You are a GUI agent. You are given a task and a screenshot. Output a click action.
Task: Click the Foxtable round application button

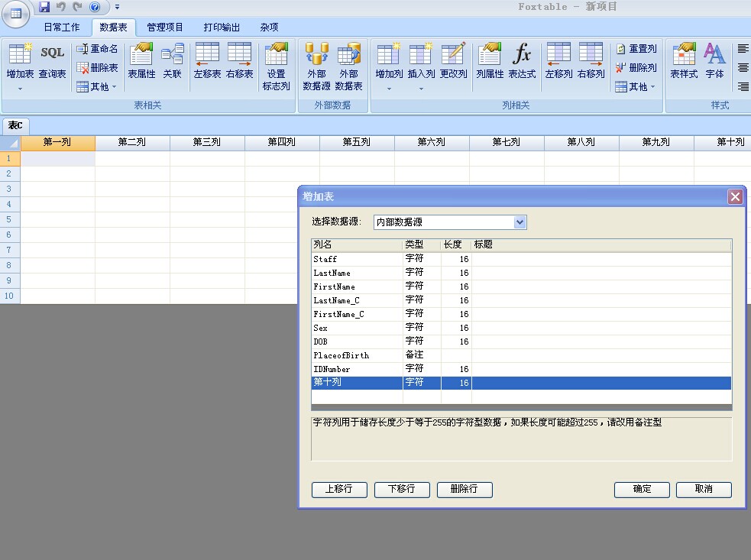click(16, 14)
